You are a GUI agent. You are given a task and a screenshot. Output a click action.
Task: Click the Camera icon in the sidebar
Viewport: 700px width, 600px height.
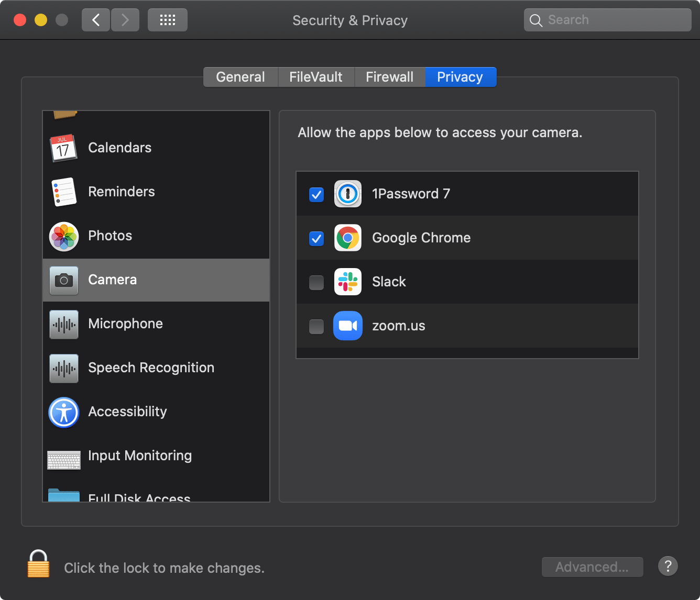click(x=64, y=280)
